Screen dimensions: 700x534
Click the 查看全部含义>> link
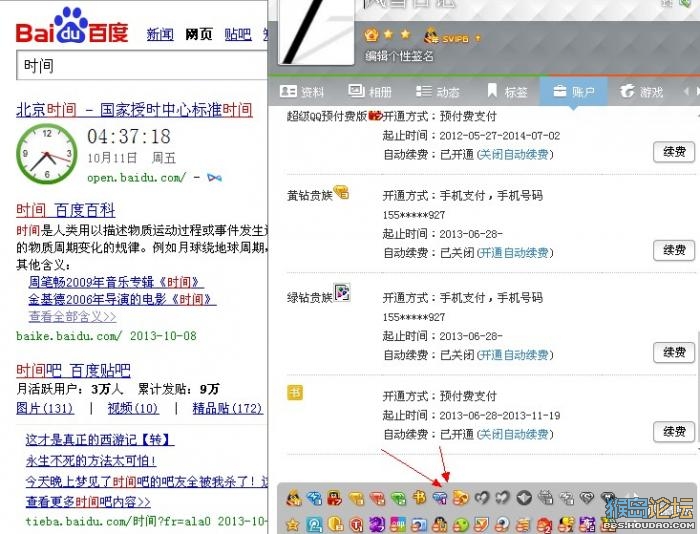pyautogui.click(x=72, y=317)
